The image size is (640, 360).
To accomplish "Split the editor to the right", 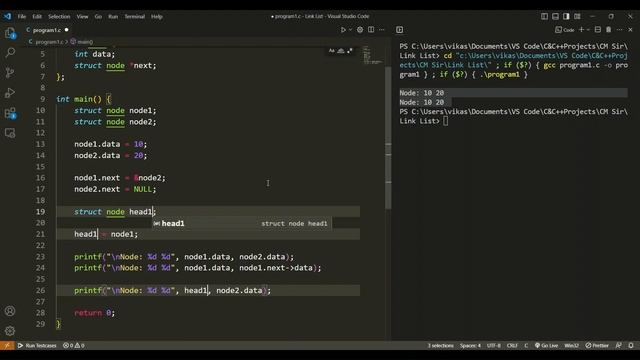I will point(371,30).
